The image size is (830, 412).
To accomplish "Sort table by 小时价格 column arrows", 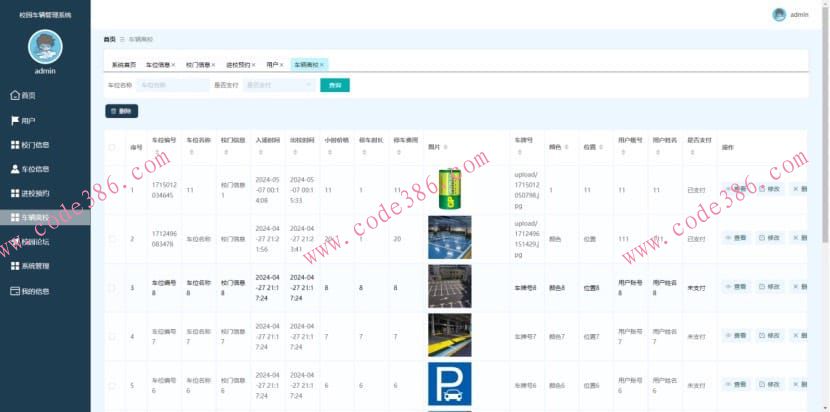I will (329, 152).
